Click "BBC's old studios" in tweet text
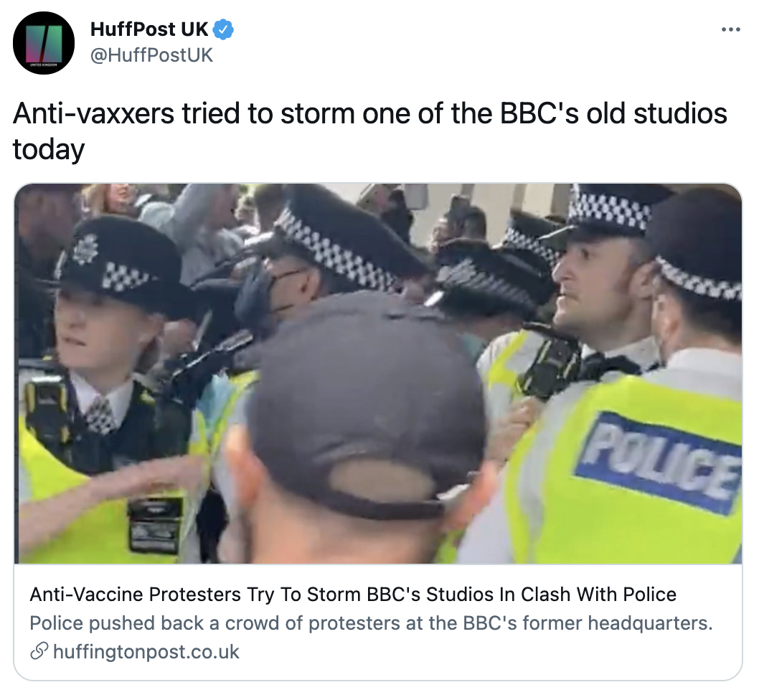The height and width of the screenshot is (700, 759). [613, 114]
